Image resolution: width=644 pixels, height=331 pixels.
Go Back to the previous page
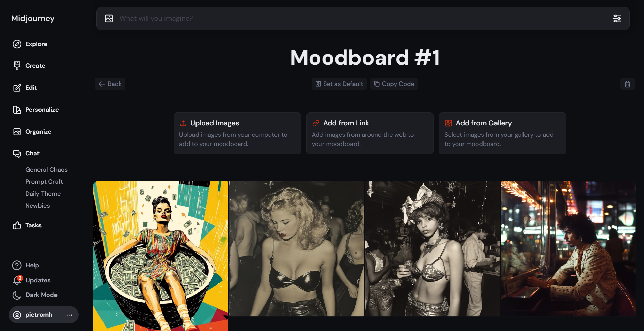click(x=110, y=84)
